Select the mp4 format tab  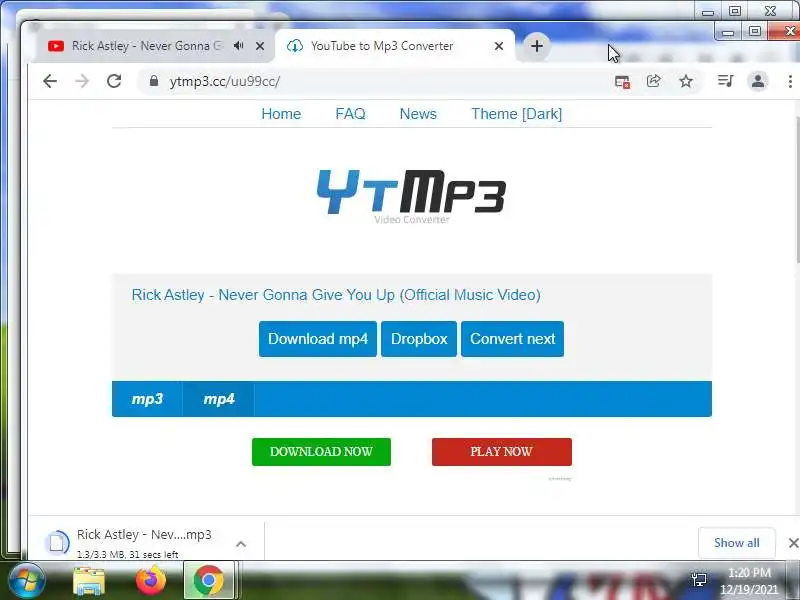(218, 399)
